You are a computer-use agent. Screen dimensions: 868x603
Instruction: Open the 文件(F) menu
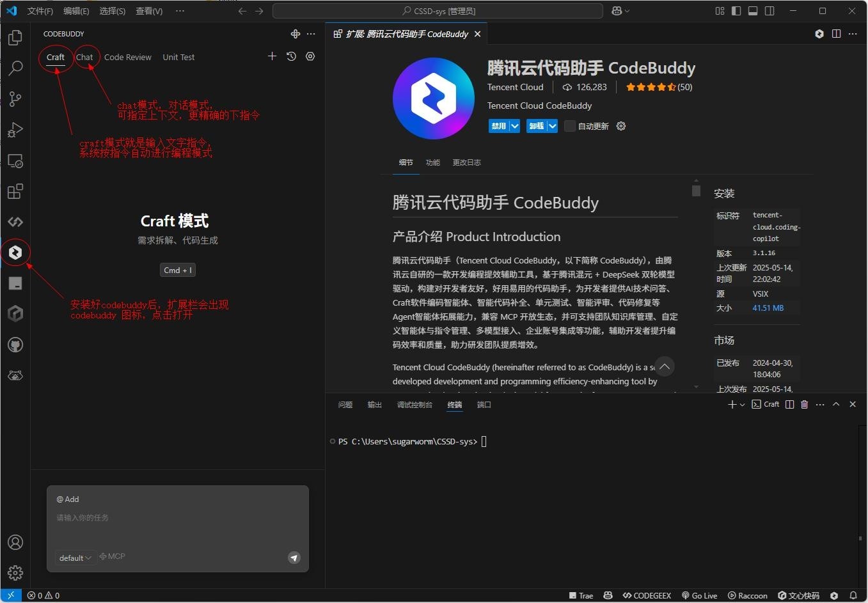click(x=40, y=11)
